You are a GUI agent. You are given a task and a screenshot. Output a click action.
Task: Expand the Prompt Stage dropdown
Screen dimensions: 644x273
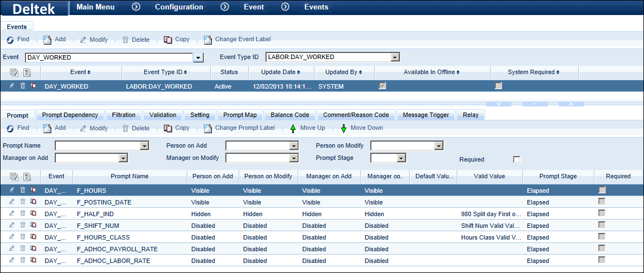point(400,158)
